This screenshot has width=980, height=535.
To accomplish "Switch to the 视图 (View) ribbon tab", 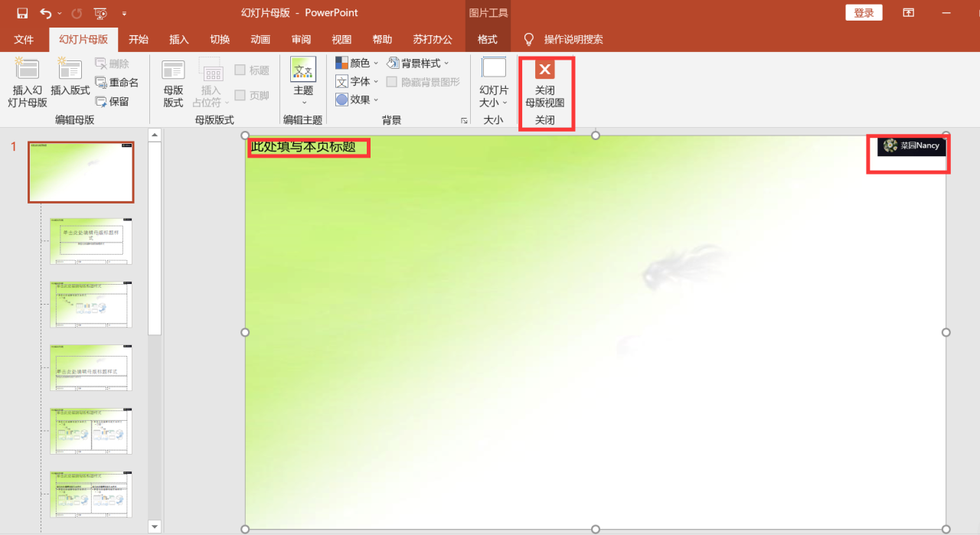I will (x=341, y=39).
